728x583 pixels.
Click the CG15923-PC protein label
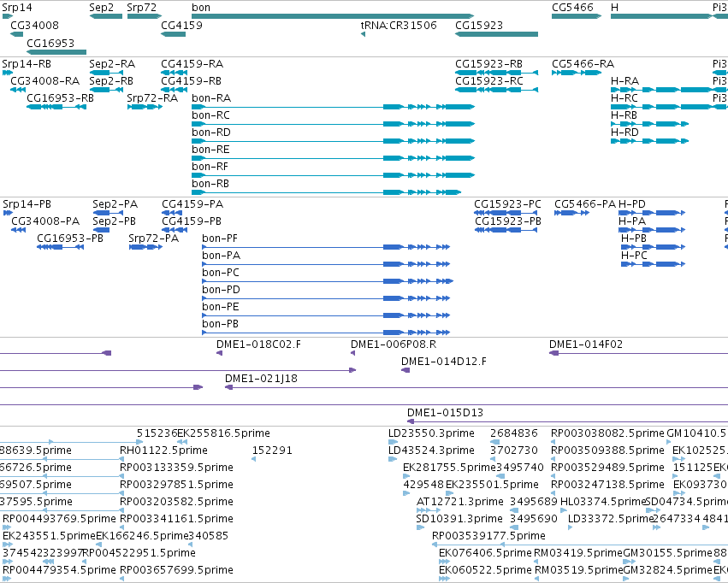pyautogui.click(x=507, y=204)
